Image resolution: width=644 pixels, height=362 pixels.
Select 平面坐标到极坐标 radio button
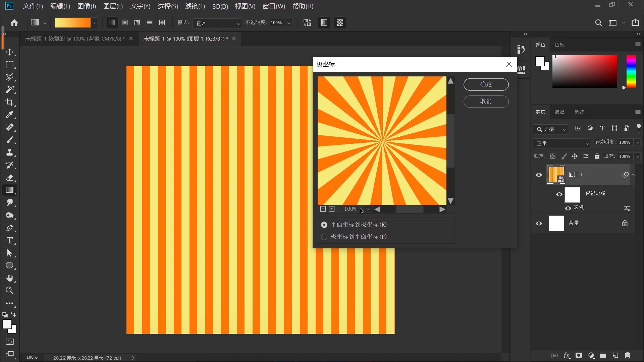pyautogui.click(x=324, y=225)
